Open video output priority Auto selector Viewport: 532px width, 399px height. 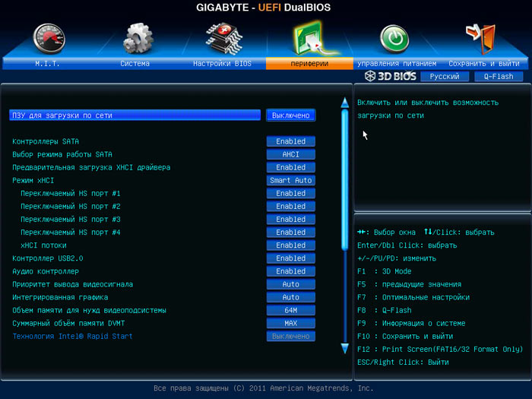[x=291, y=284]
